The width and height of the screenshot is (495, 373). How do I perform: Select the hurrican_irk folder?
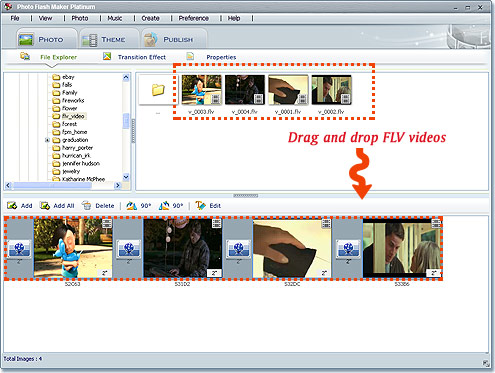(76, 156)
